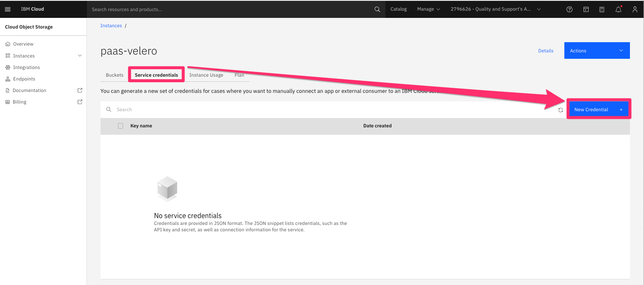This screenshot has width=644, height=285.
Task: Switch to the Buckets tab
Action: pyautogui.click(x=115, y=75)
